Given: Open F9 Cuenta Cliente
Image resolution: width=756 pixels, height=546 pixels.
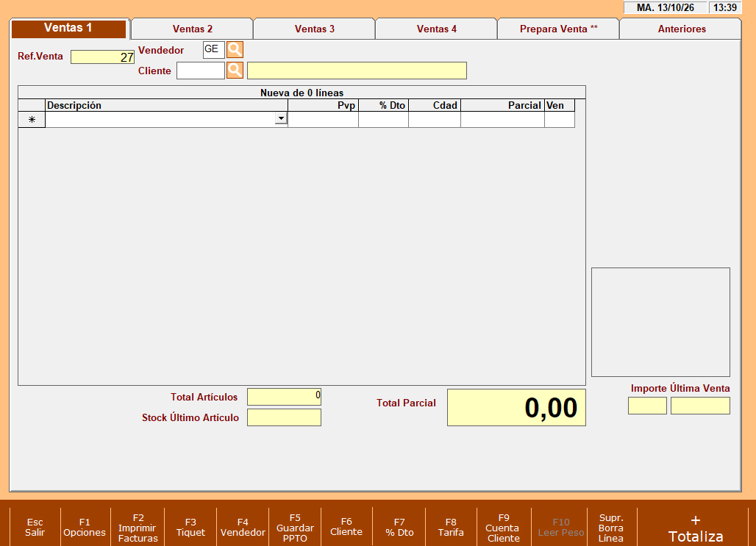Looking at the screenshot, I should point(503,527).
